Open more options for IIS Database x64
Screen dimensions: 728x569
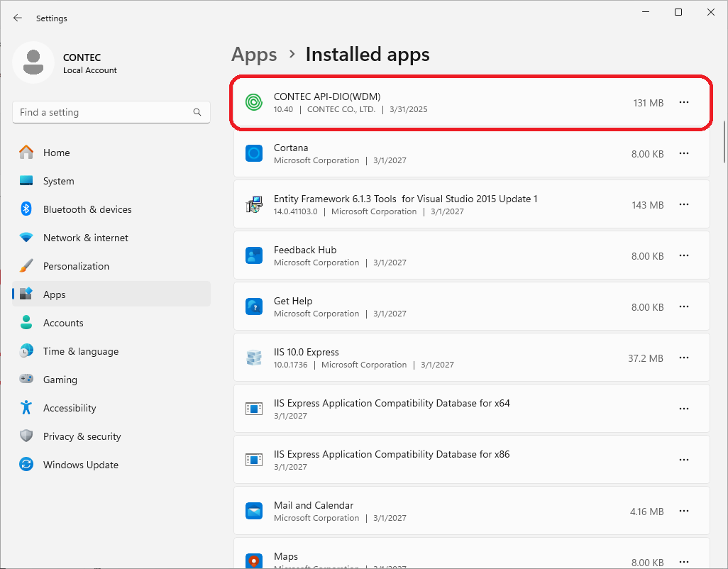click(x=684, y=409)
